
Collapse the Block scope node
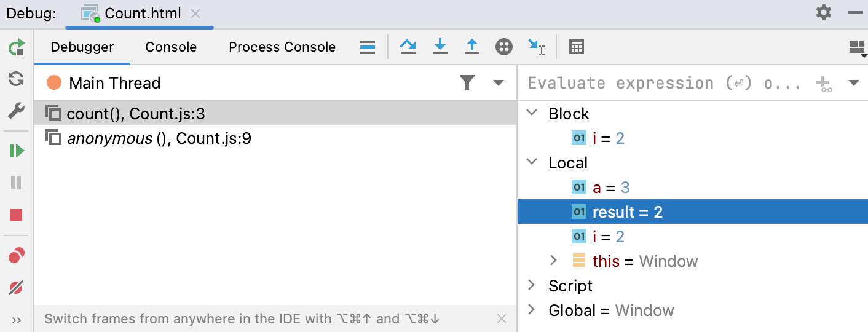[x=532, y=113]
